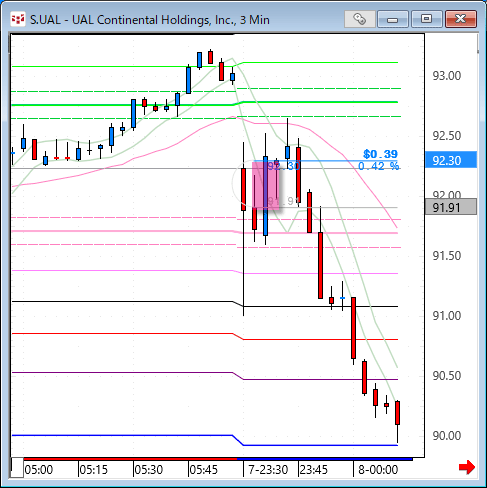This screenshot has height=488, width=487.
Task: Click the 05:15 time axis label
Action: [x=94, y=470]
